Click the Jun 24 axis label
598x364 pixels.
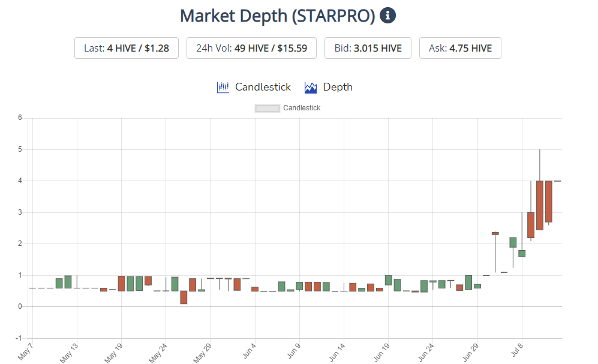(x=426, y=352)
